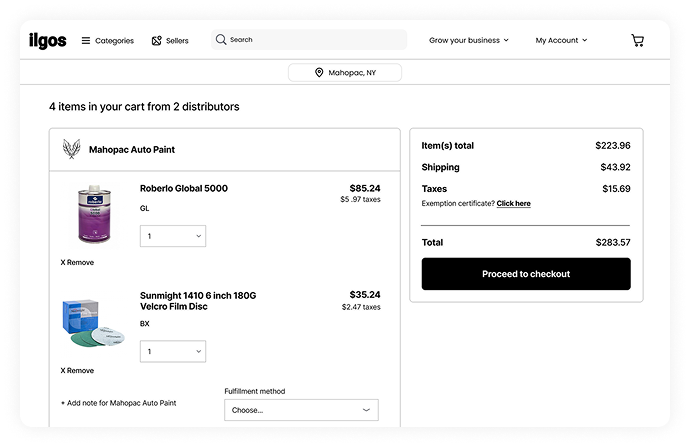
Task: Open Sunmight 1410 6 inch 180G title
Action: 198,301
